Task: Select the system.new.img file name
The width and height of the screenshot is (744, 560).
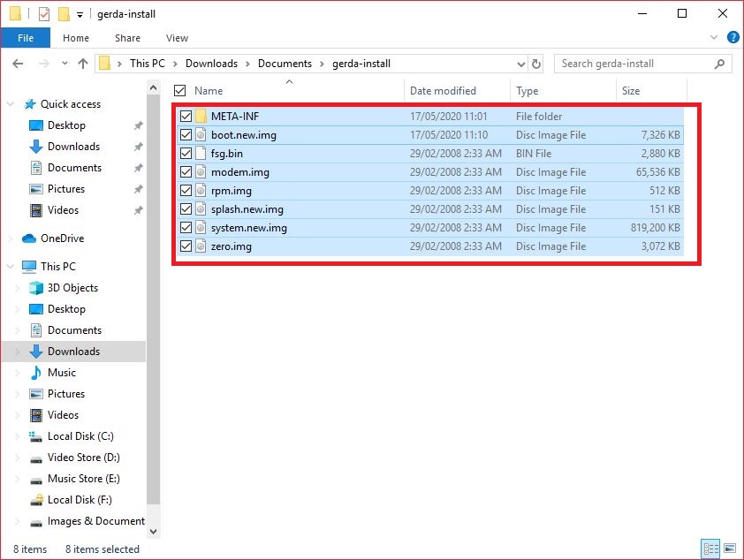Action: [x=249, y=228]
